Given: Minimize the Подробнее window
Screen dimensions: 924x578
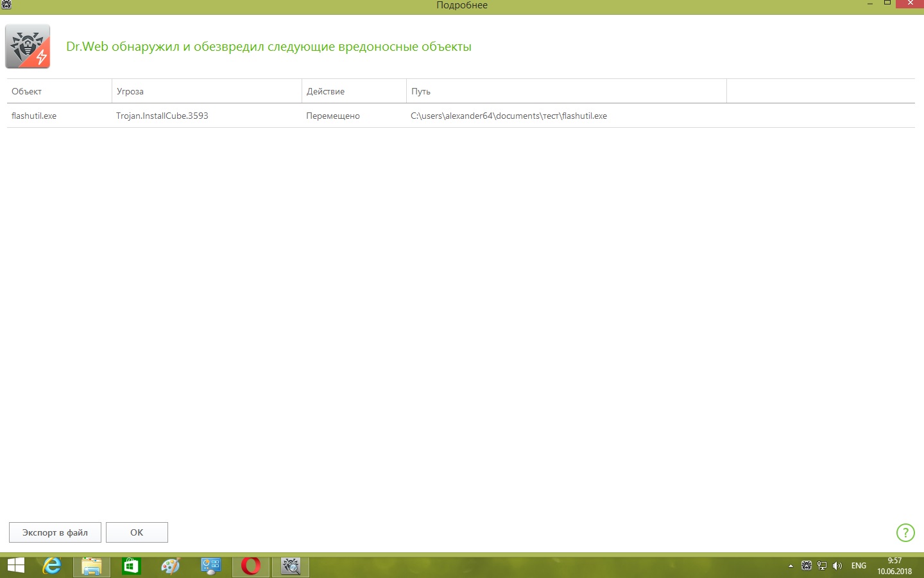Looking at the screenshot, I should point(870,4).
